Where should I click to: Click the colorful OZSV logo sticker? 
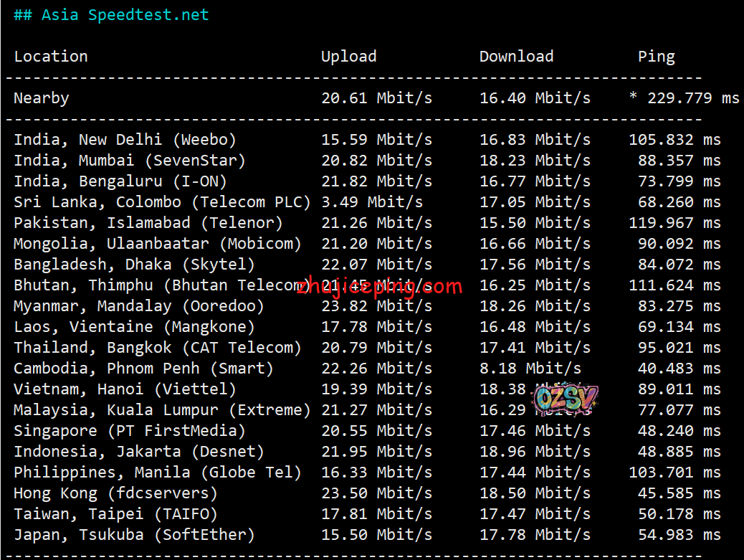[564, 399]
